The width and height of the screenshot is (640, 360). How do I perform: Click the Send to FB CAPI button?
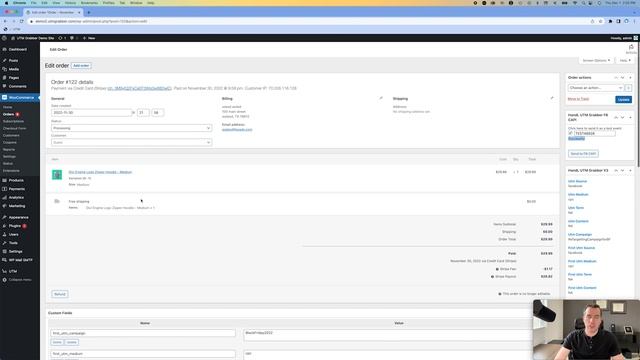point(583,154)
